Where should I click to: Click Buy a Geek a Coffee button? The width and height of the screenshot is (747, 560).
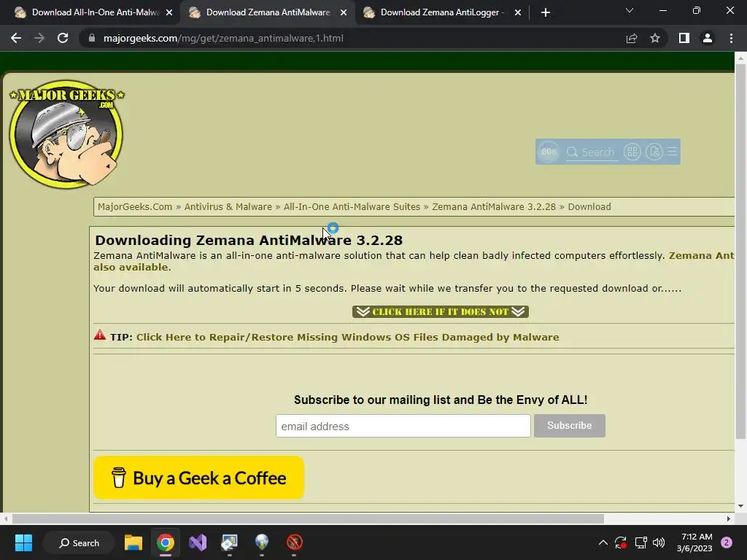coord(198,478)
